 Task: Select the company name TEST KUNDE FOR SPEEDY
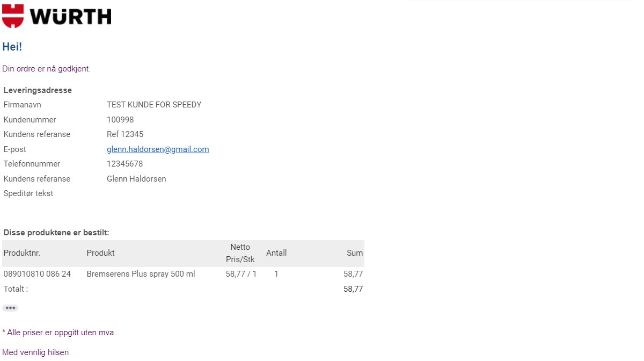click(x=154, y=105)
